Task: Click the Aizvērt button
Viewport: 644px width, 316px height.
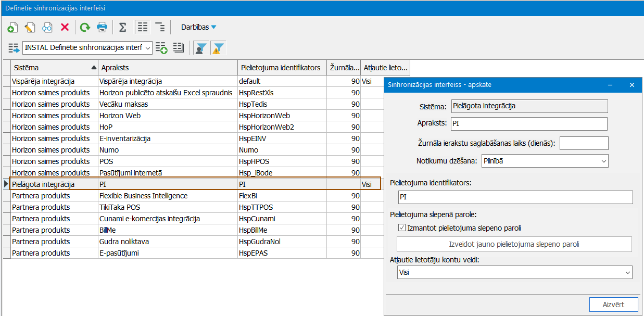Action: (x=613, y=305)
